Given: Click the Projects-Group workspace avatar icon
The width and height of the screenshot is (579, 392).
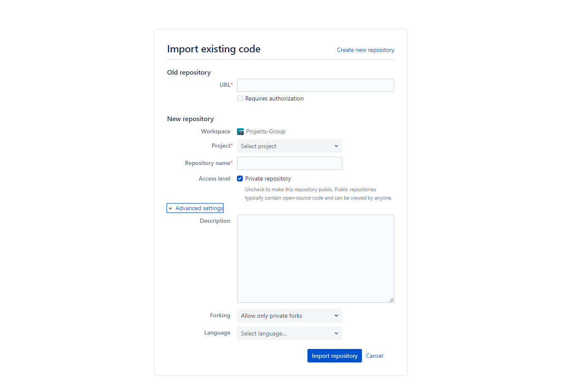Looking at the screenshot, I should coord(240,131).
